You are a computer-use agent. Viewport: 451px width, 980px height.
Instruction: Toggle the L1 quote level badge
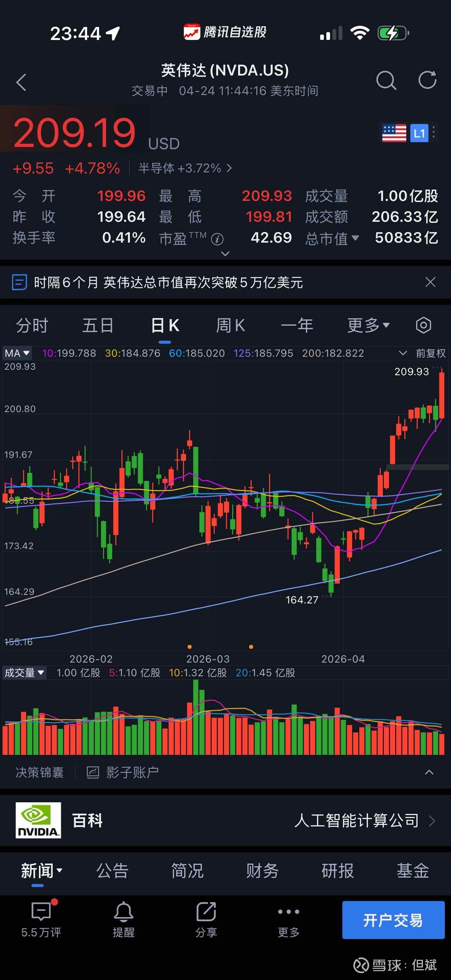click(x=419, y=133)
